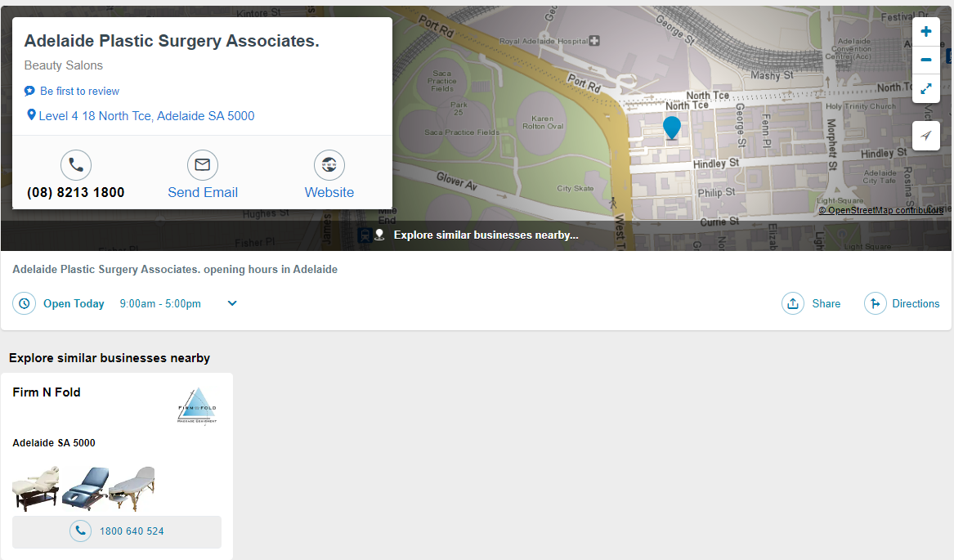Viewport: 954px width, 560px height.
Task: Get Directions to the business
Action: coord(916,303)
